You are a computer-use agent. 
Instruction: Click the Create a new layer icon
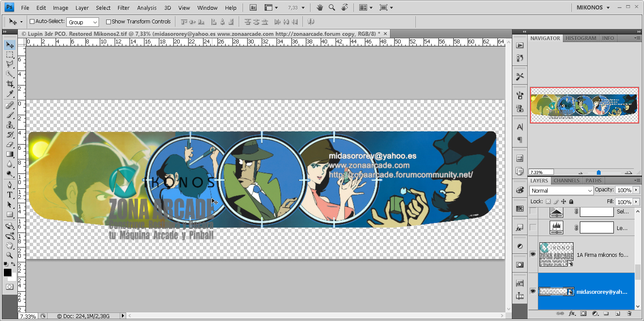coord(618,314)
